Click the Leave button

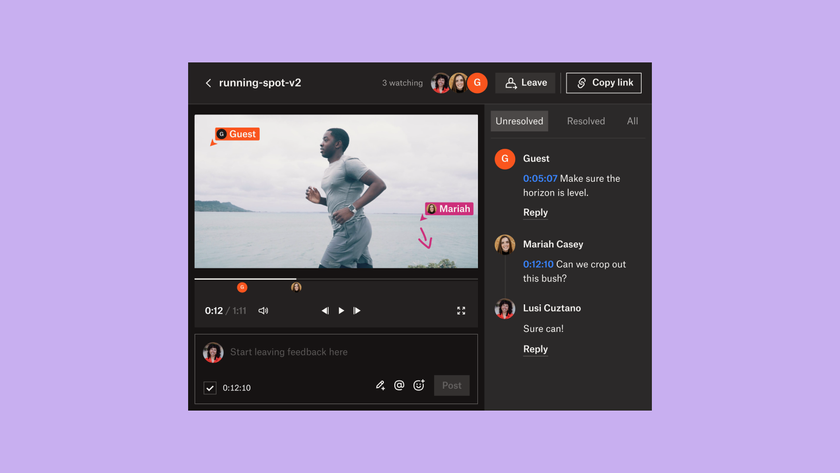click(x=525, y=83)
